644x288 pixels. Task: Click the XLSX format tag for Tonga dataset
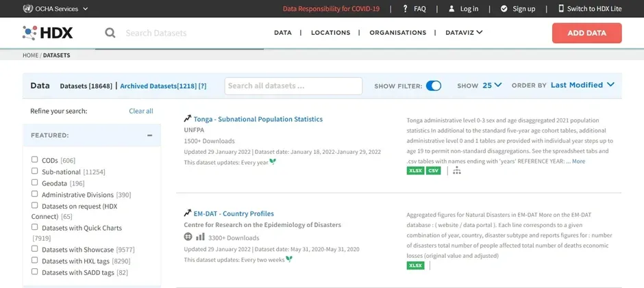(415, 170)
